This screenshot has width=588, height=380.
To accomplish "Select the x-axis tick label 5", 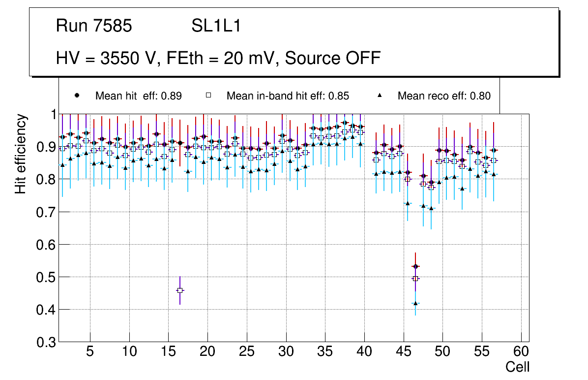I will [89, 352].
